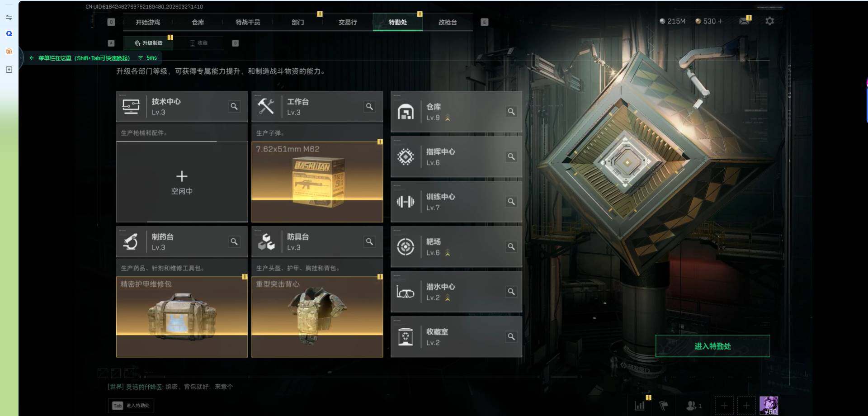The height and width of the screenshot is (416, 868).
Task: Open the settings gear icon
Action: click(x=769, y=21)
